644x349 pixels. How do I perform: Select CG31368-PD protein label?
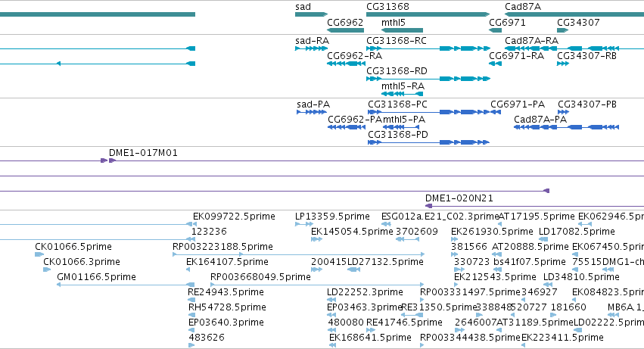(398, 135)
